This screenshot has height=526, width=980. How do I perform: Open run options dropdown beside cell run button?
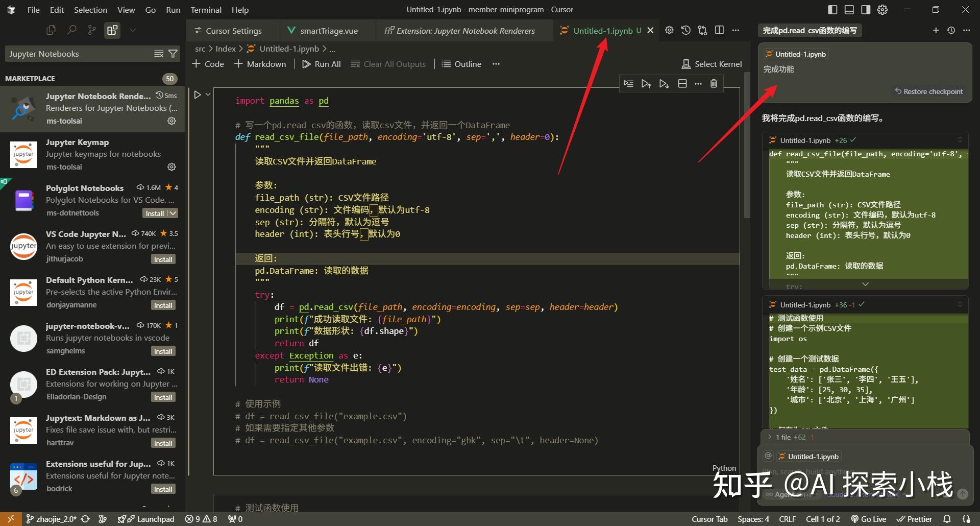[208, 94]
